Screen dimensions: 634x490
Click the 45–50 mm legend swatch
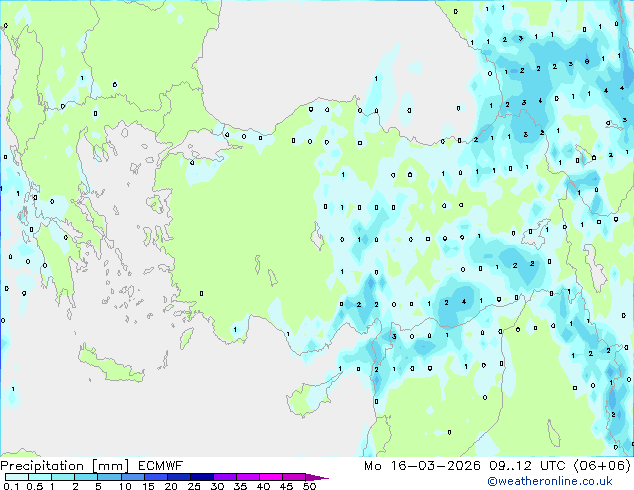click(294, 477)
